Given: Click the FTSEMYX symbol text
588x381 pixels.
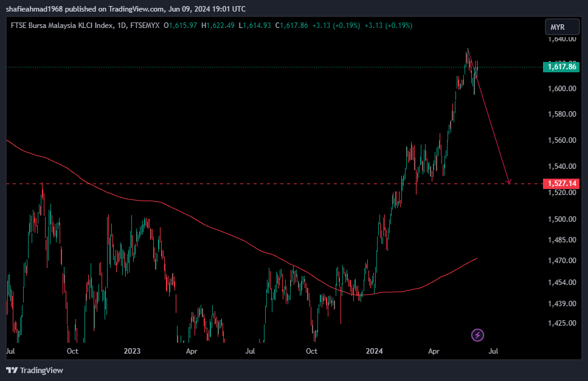Looking at the screenshot, I should point(145,26).
